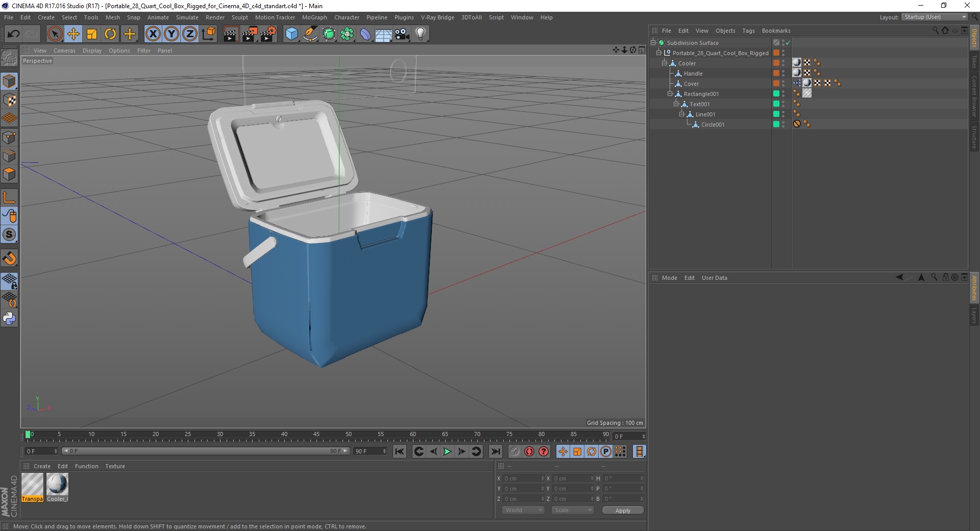The width and height of the screenshot is (980, 531).
Task: Toggle visibility dots for Cover object
Action: tap(783, 84)
